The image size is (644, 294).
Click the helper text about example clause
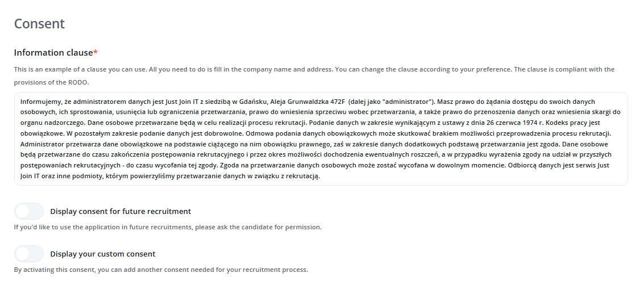click(x=314, y=69)
